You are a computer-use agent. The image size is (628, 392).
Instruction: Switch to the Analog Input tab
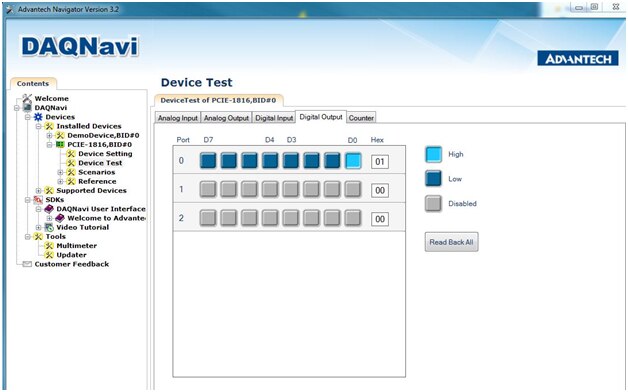pyautogui.click(x=177, y=118)
